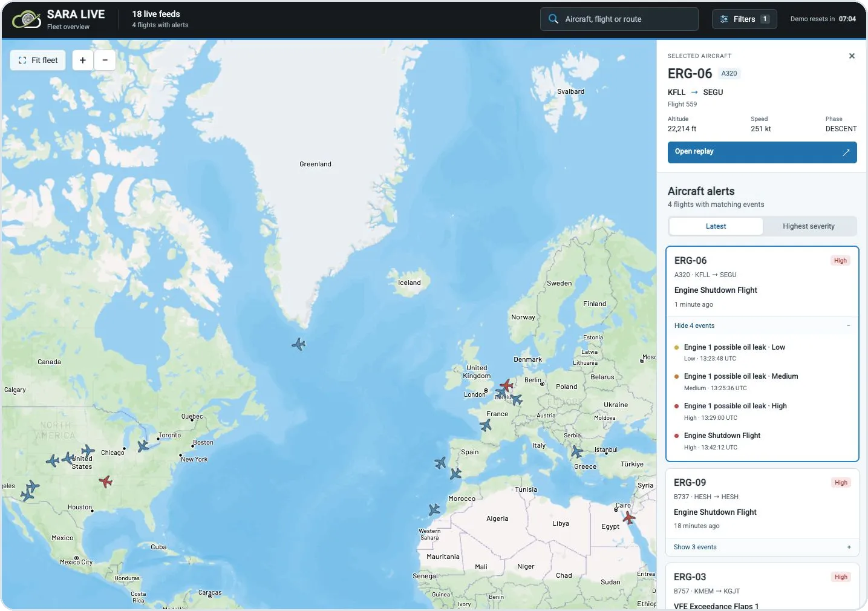Viewport: 868px width, 611px height.
Task: Open the Filters panel
Action: click(x=744, y=19)
